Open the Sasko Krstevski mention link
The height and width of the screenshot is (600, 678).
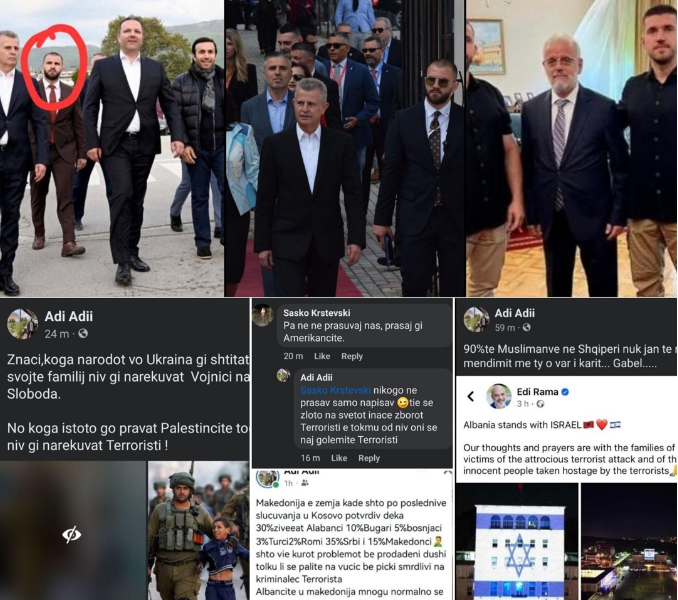tap(336, 390)
